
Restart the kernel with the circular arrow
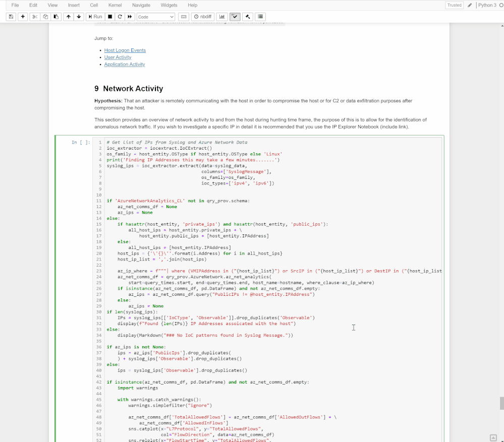tap(120, 17)
